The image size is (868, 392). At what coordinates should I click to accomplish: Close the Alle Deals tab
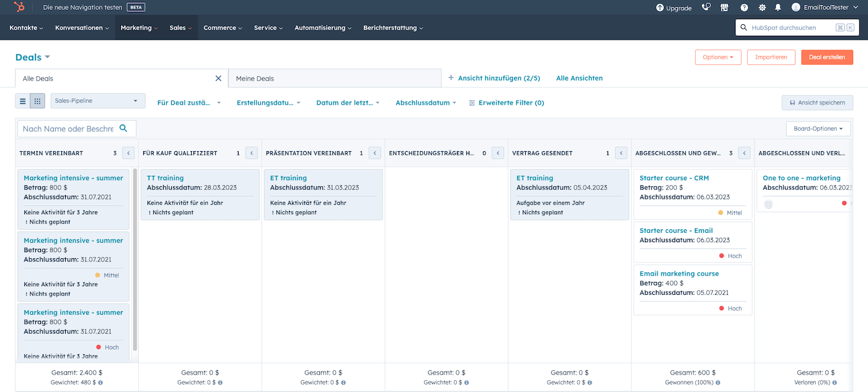(x=218, y=79)
